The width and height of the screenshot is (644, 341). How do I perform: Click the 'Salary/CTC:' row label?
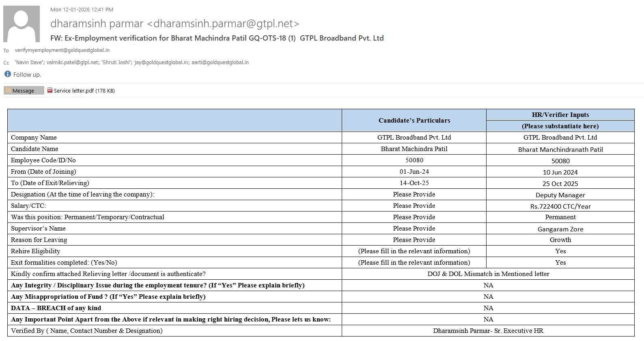click(x=28, y=206)
